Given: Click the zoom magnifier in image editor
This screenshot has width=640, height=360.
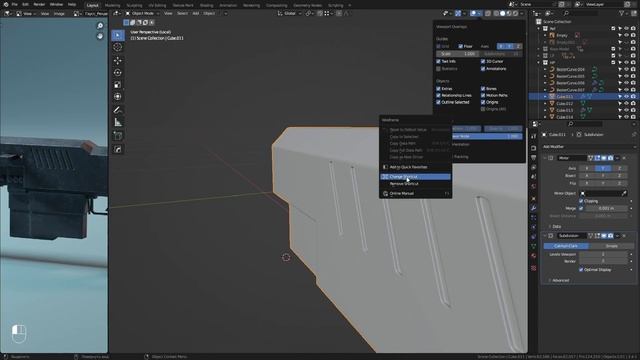Looking at the screenshot, I should [100, 26].
